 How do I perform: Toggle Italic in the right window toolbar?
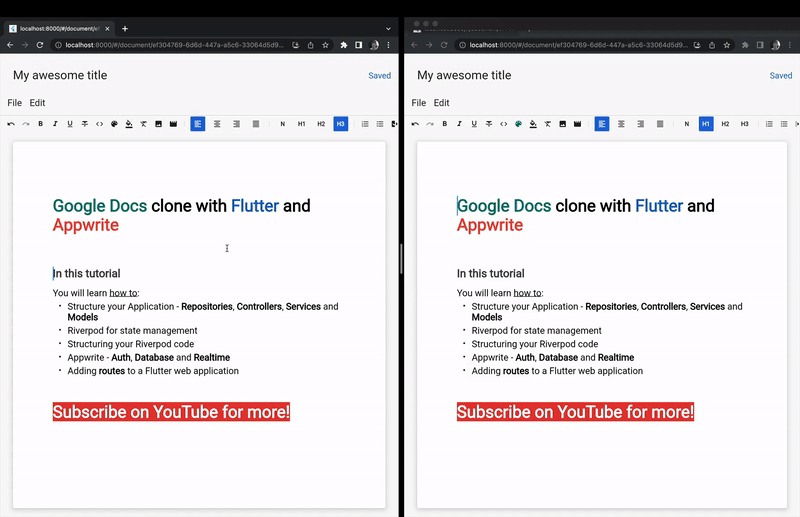click(459, 124)
